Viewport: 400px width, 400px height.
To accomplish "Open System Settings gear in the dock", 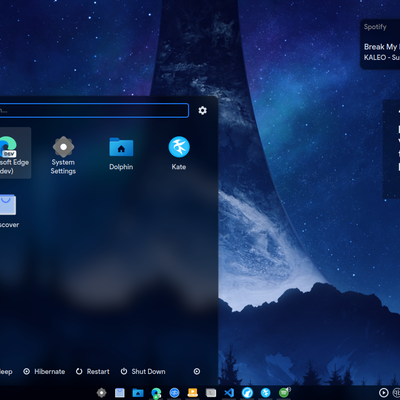I will (101, 393).
